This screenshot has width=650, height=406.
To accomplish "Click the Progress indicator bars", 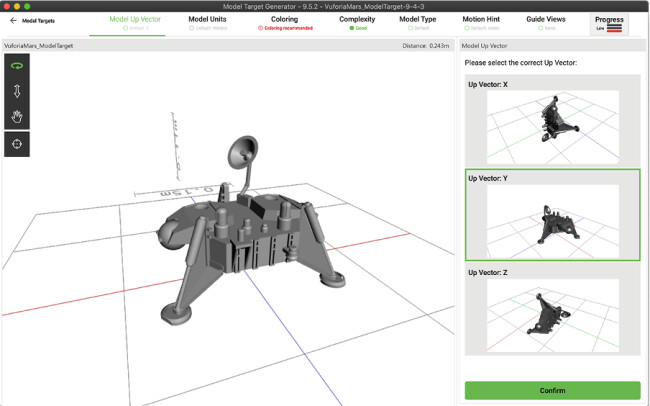I will (615, 29).
